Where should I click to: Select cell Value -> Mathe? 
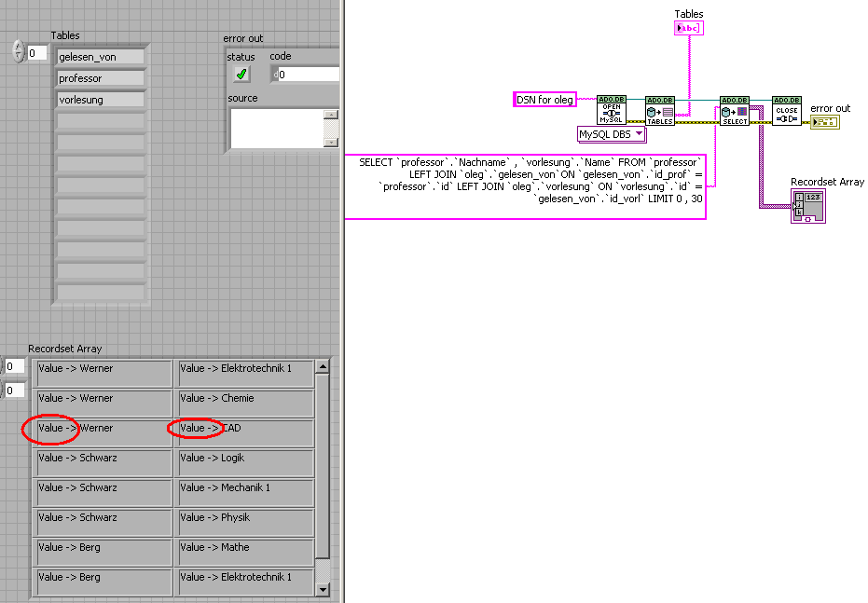click(x=244, y=552)
